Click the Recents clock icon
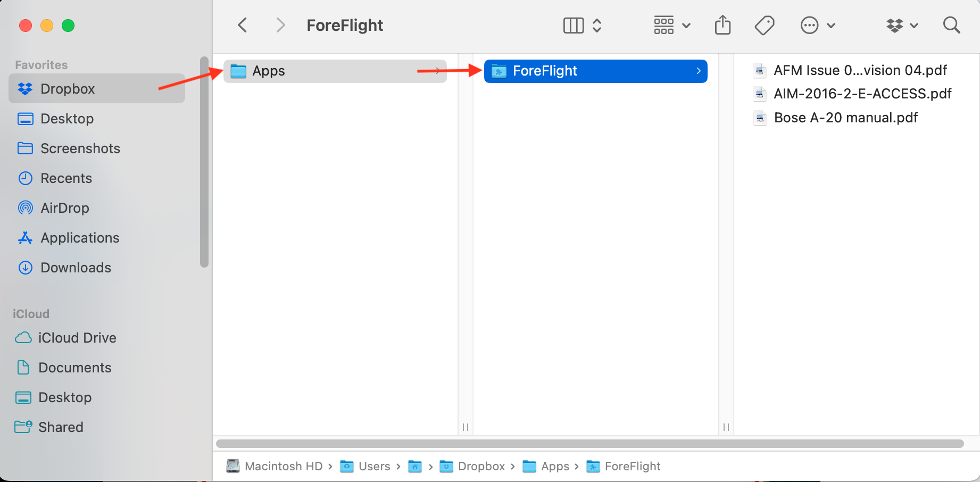 [25, 178]
